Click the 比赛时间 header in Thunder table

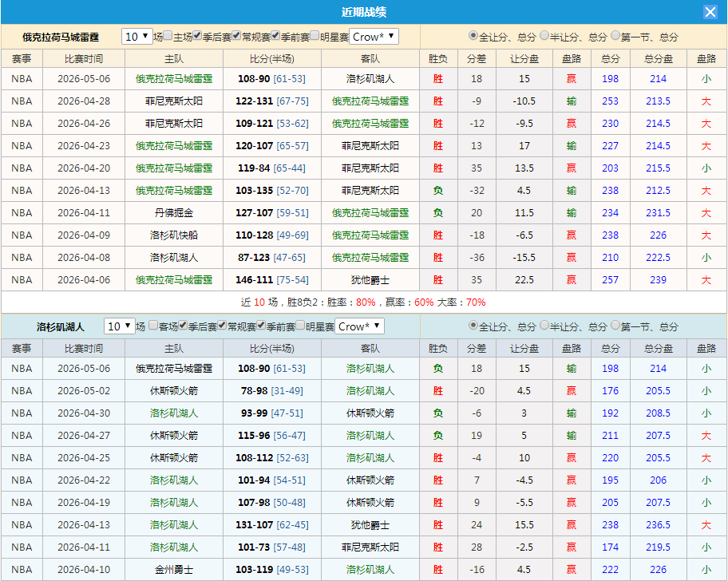click(84, 59)
